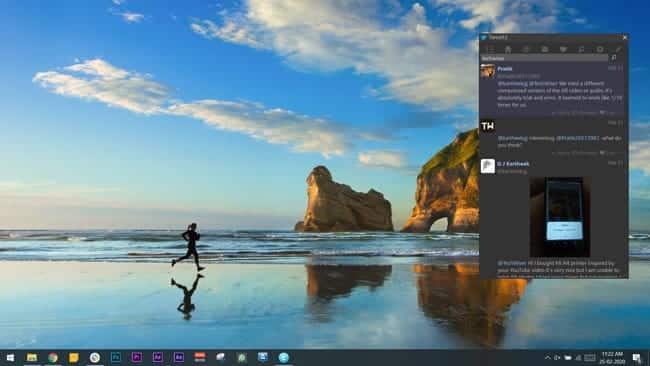Open Adobe After Effects from the taskbar
650x366 pixels.
[158, 357]
